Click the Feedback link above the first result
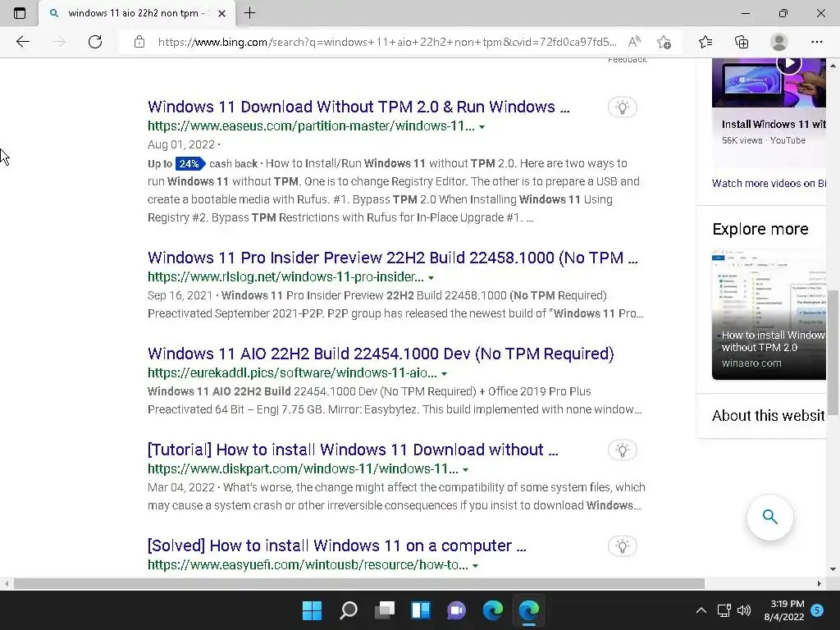The image size is (840, 630). [628, 60]
